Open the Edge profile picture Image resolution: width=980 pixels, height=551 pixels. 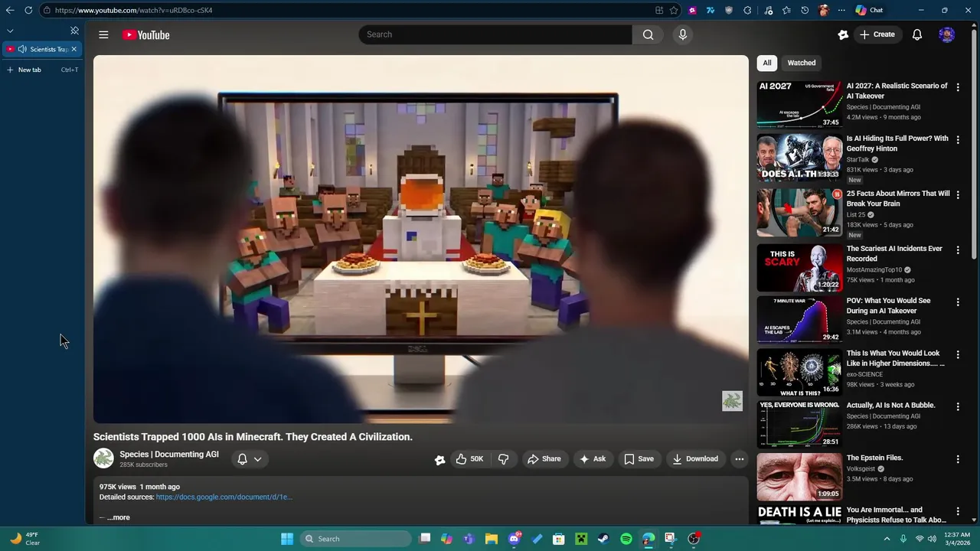coord(824,10)
